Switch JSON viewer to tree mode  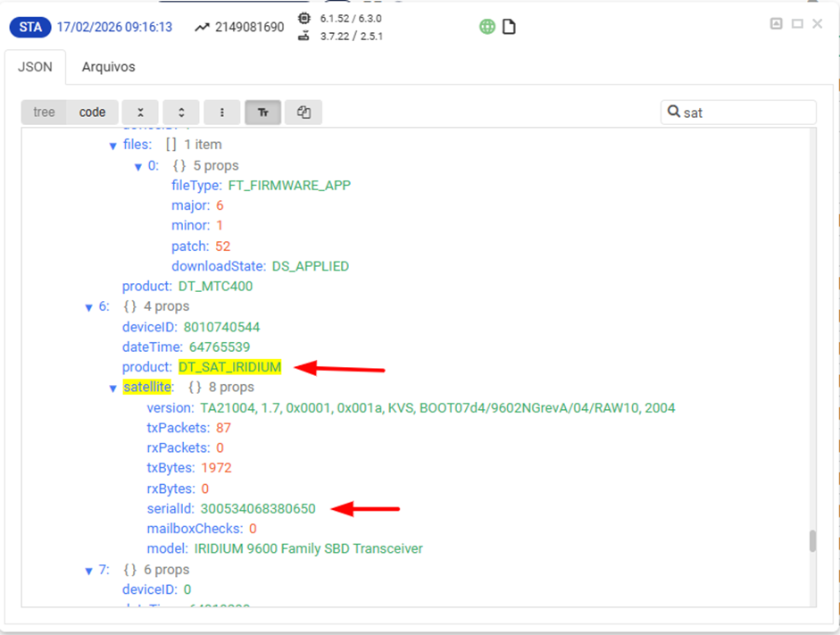click(x=44, y=113)
